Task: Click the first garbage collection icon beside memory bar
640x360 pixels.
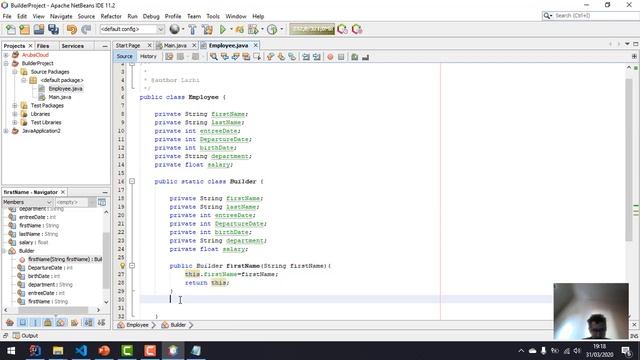Action: point(342,29)
